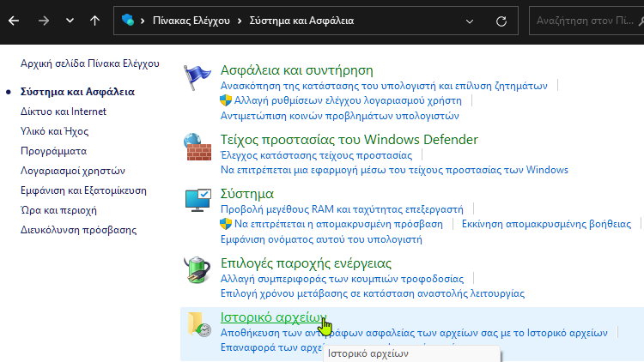
Task: Expand chevron before Πίνακας Ελέγχου breadcrumb
Action: [143, 21]
